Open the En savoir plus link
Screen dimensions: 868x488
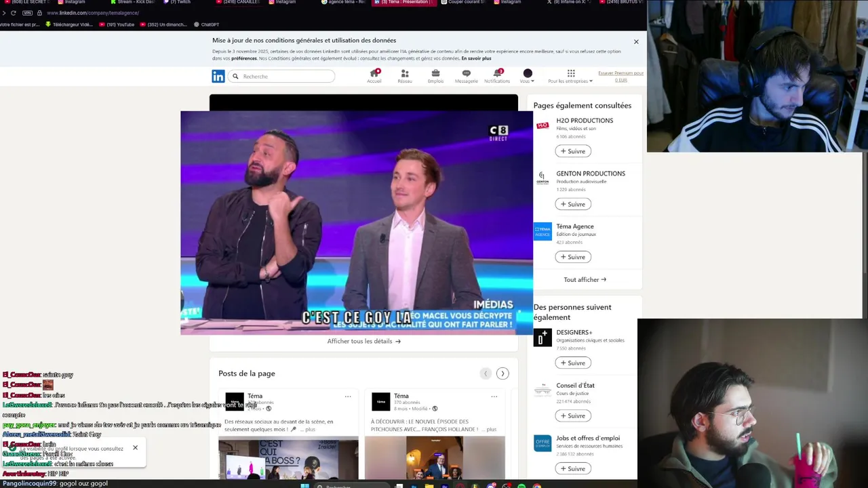[476, 58]
